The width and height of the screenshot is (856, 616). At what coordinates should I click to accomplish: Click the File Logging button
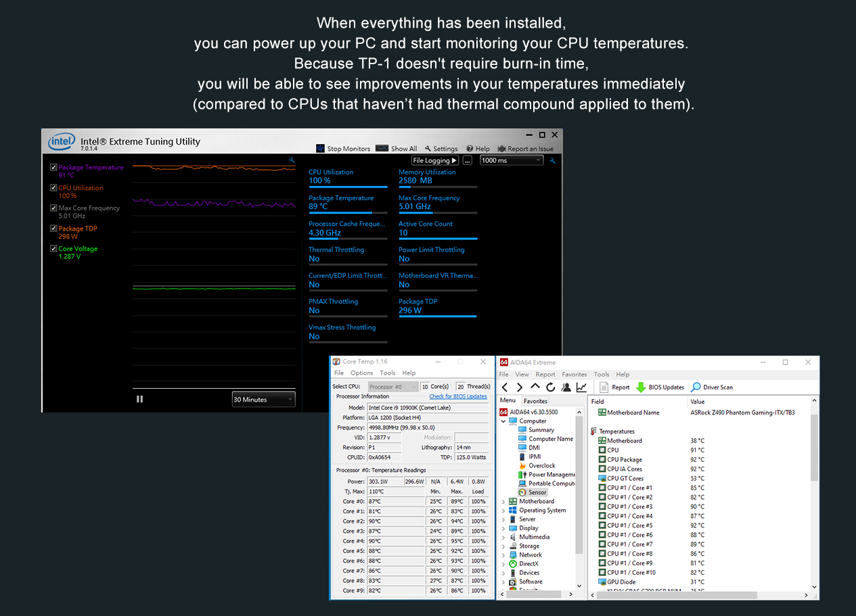point(435,160)
